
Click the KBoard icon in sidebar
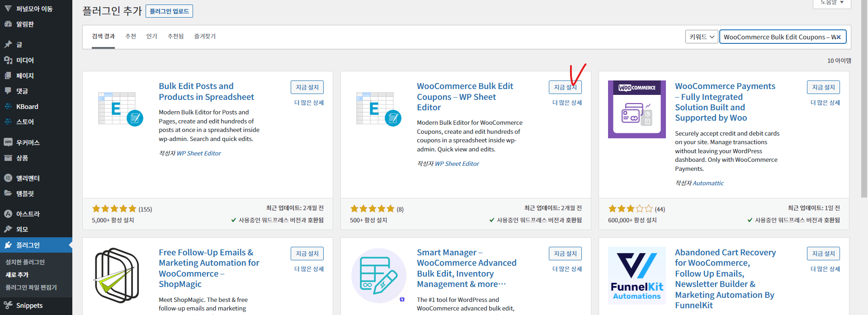tap(8, 106)
